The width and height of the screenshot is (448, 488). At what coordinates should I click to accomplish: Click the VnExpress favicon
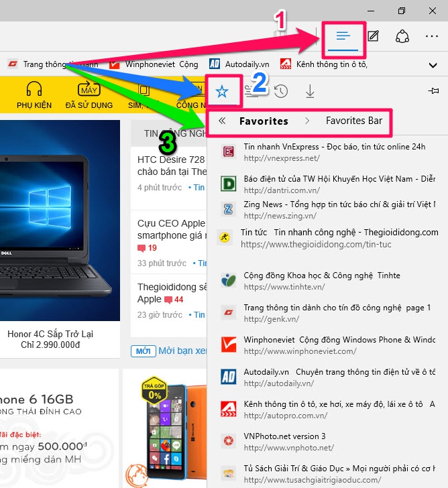pos(229,151)
